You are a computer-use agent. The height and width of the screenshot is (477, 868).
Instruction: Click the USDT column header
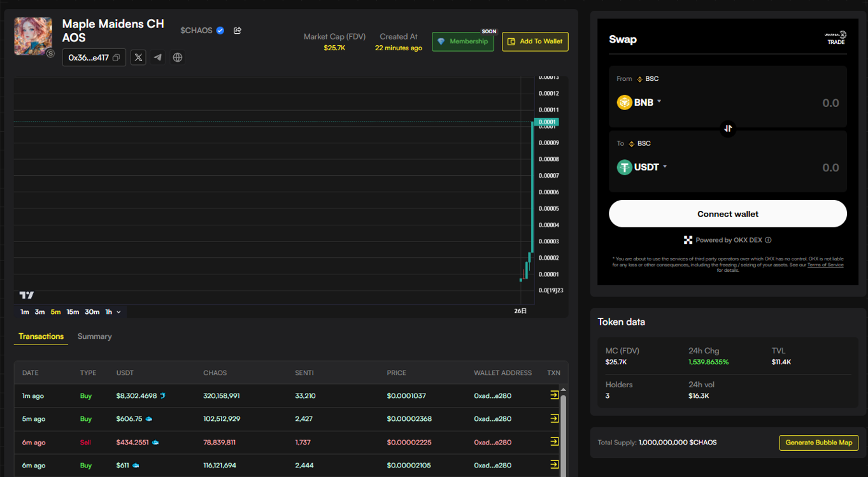pyautogui.click(x=125, y=373)
